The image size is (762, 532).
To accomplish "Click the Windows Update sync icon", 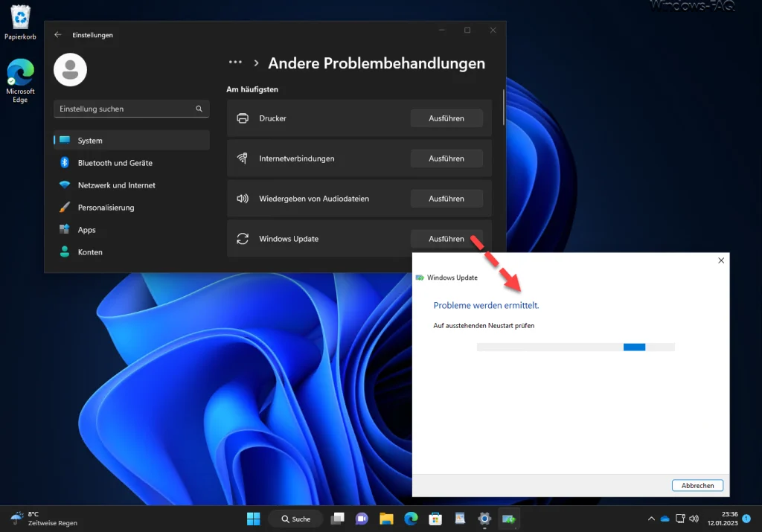I will pyautogui.click(x=243, y=239).
